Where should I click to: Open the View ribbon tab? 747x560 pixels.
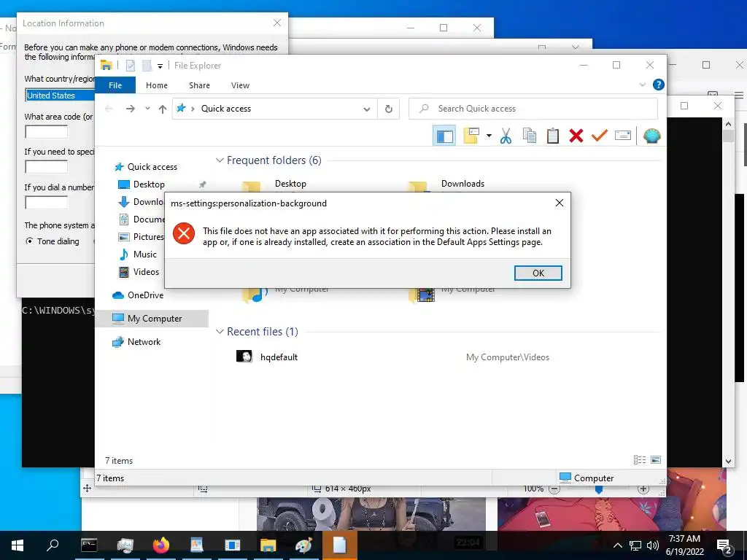240,85
